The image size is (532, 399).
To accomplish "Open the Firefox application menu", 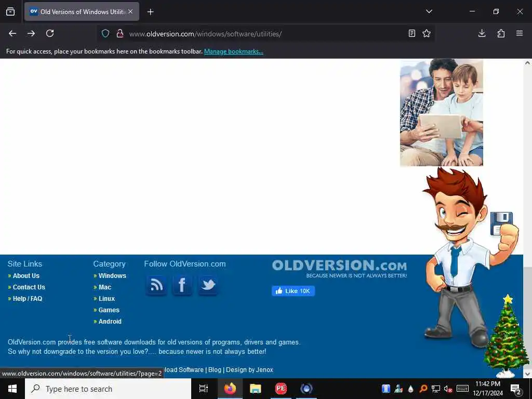I will coord(520,33).
